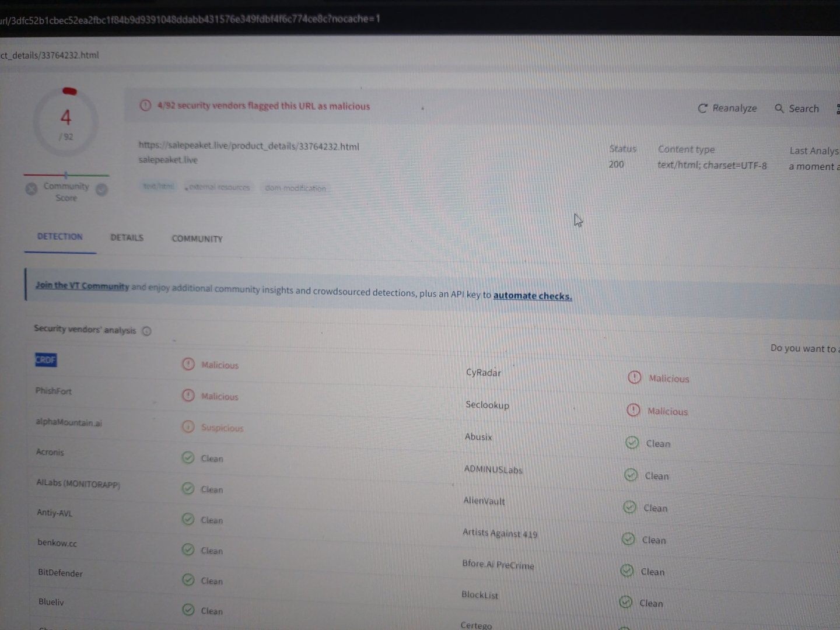This screenshot has width=840, height=630.
Task: Click the Clean check icon for Antiy-AVL
Action: click(x=188, y=519)
